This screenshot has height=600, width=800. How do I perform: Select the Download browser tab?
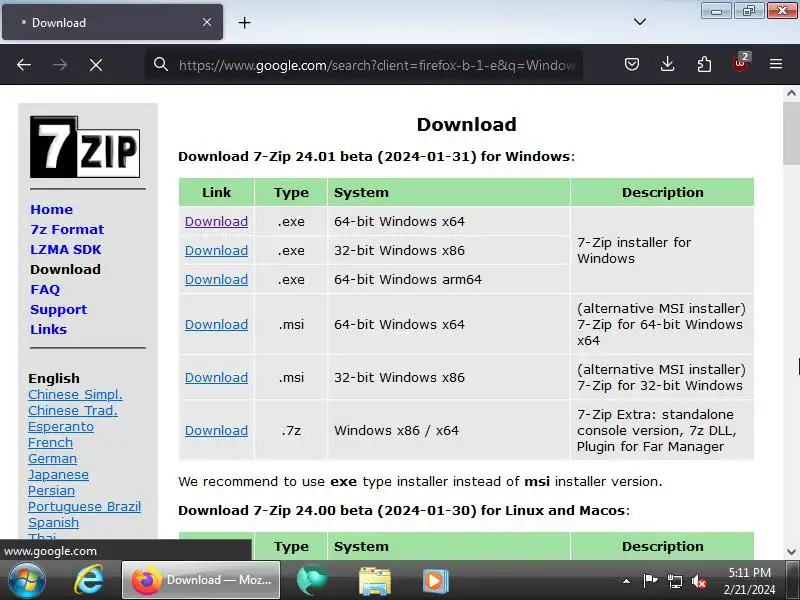(x=112, y=22)
